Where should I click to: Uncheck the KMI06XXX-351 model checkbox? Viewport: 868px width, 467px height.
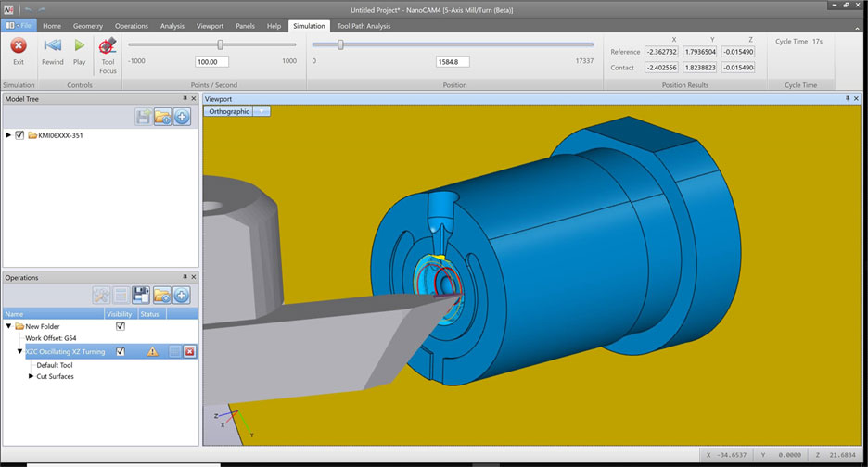coord(20,135)
